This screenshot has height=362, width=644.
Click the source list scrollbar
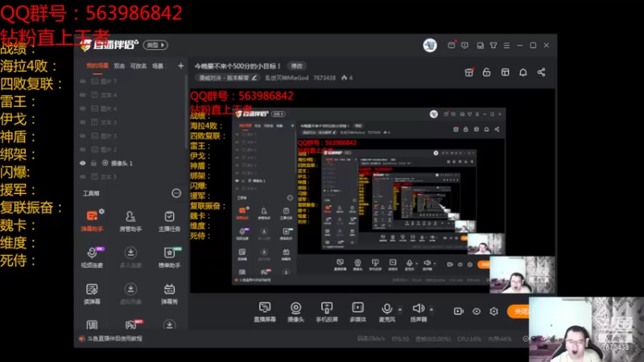pyautogui.click(x=186, y=111)
